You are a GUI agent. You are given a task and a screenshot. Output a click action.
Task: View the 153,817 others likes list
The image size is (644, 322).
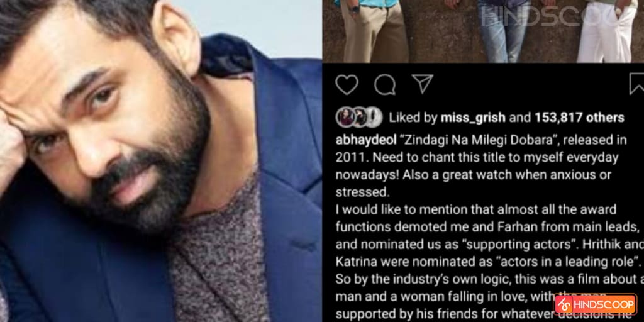(x=579, y=118)
